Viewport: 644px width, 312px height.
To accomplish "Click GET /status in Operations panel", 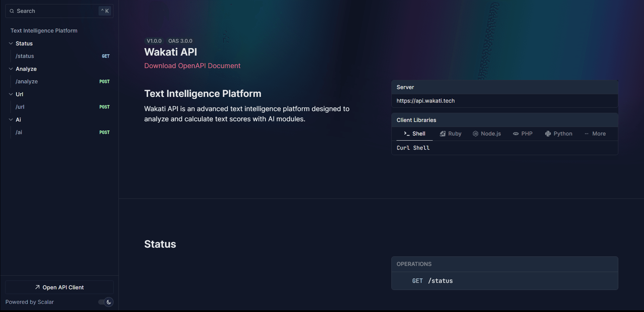I will 432,281.
